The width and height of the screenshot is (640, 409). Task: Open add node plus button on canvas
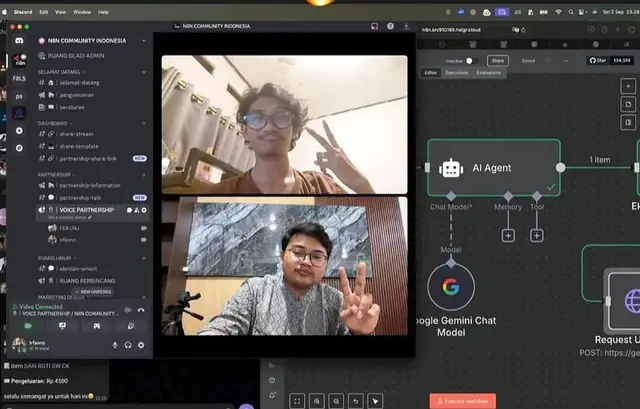[628, 86]
